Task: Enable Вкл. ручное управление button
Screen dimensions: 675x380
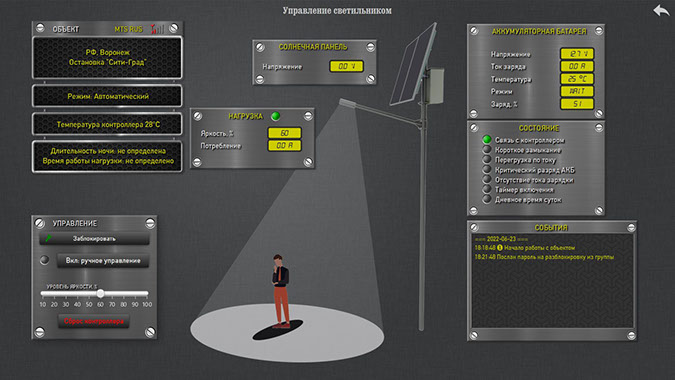Action: pos(103,260)
